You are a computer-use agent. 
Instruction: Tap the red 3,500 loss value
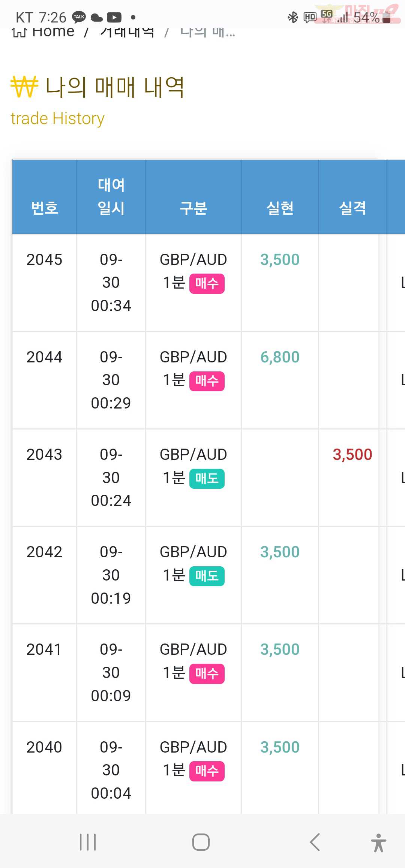click(x=352, y=455)
